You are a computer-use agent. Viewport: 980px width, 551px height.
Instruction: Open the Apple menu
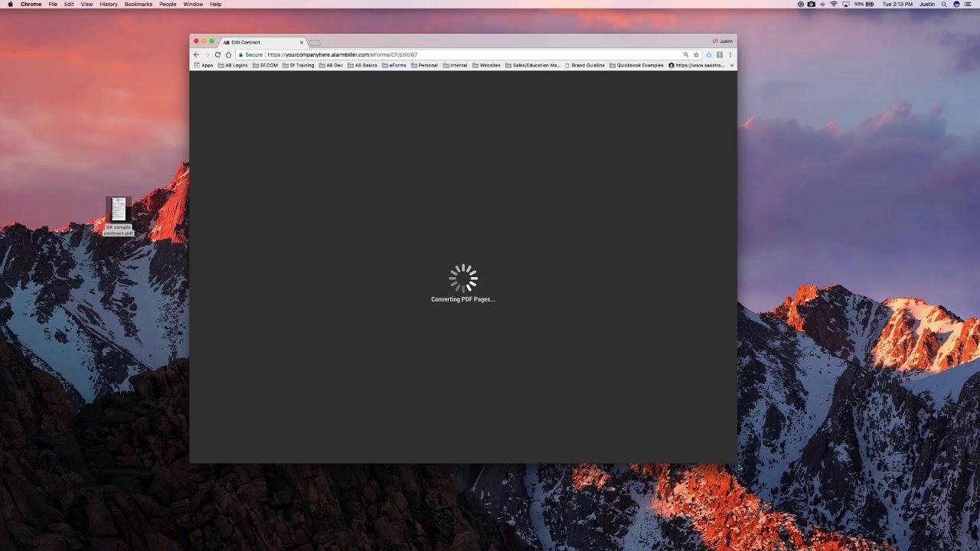tap(10, 4)
